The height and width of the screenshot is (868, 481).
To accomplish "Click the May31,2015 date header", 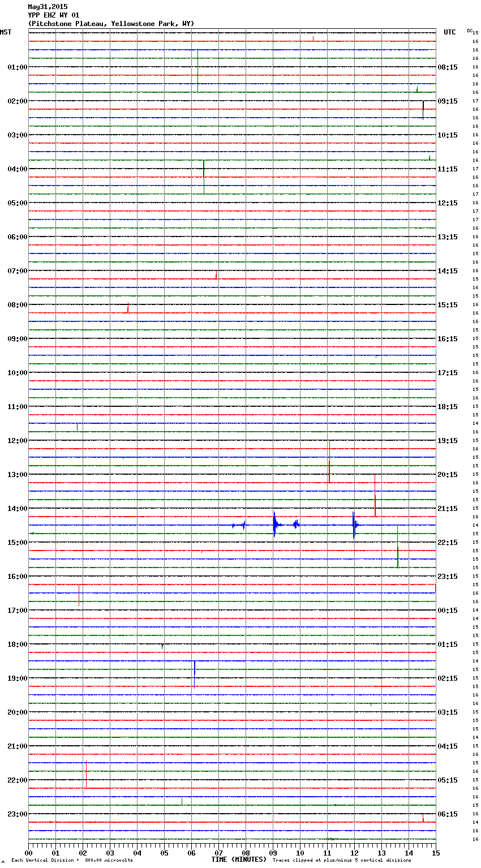I will [x=48, y=7].
